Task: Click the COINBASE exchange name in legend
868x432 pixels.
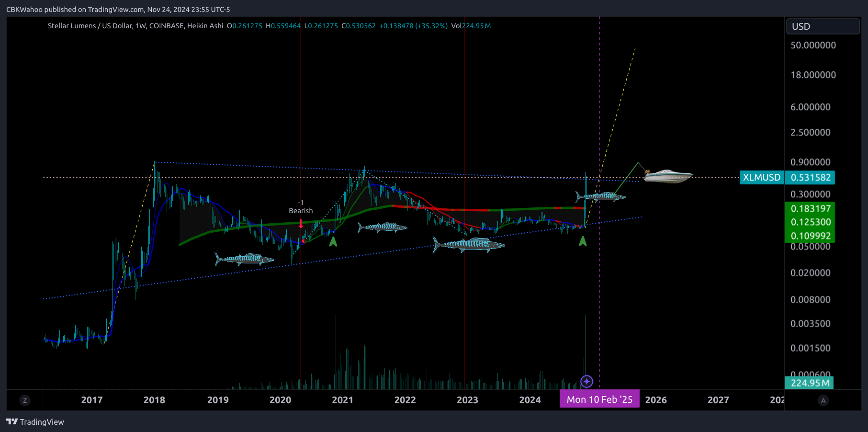Action: tap(167, 26)
